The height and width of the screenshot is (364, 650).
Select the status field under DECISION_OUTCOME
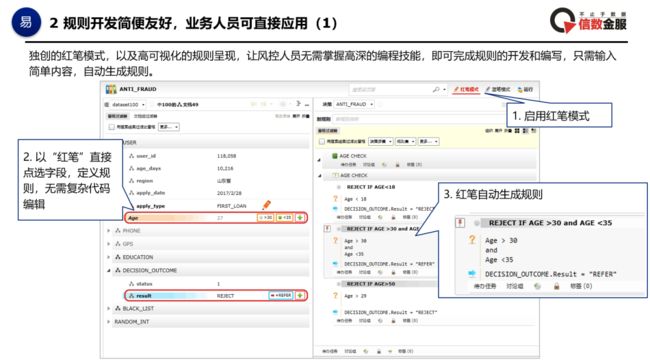[144, 284]
